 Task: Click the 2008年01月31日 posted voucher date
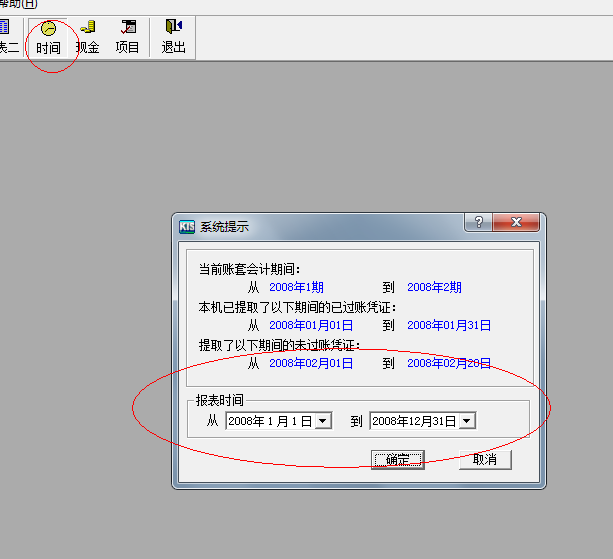[449, 325]
